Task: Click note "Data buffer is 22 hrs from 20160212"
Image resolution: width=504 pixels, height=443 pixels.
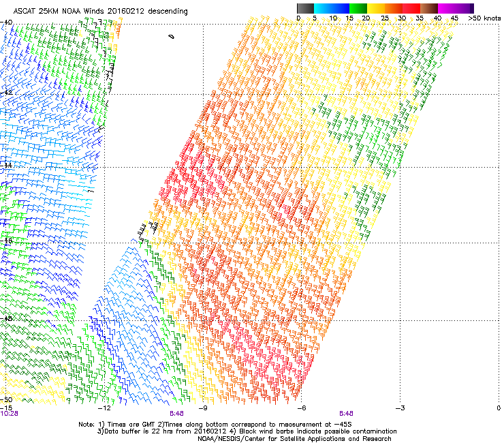Action: tap(165, 431)
